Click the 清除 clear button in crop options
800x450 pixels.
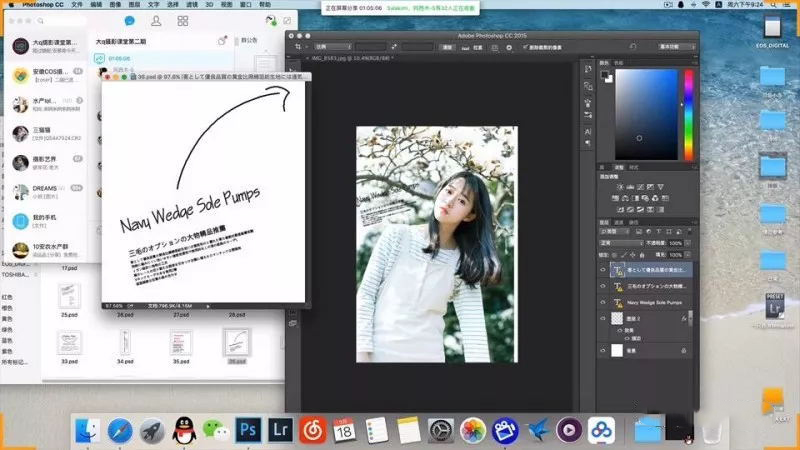pos(447,47)
